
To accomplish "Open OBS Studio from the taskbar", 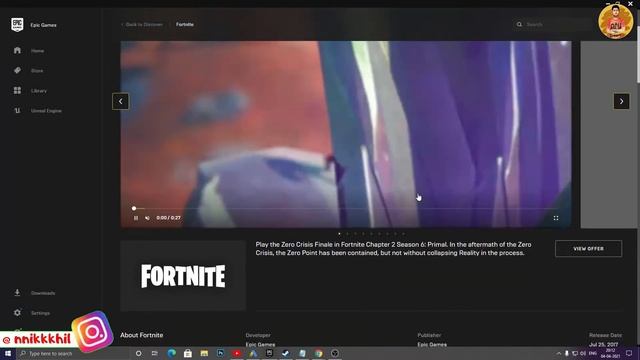I will coord(335,353).
